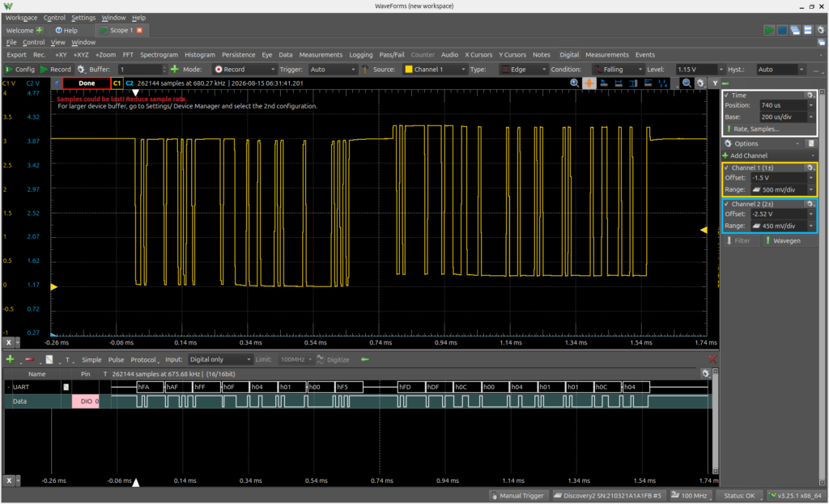Start all instruments with green play icon
The height and width of the screenshot is (504, 829).
[x=769, y=30]
